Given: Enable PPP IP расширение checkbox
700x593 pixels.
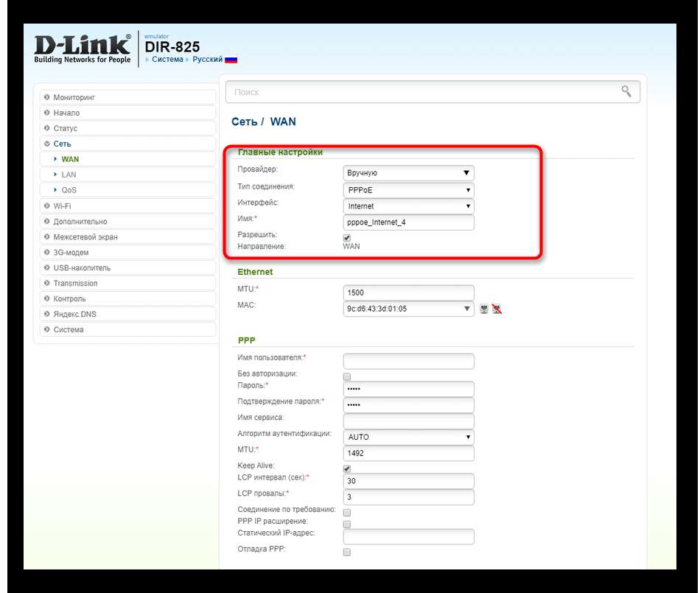Looking at the screenshot, I should (347, 524).
